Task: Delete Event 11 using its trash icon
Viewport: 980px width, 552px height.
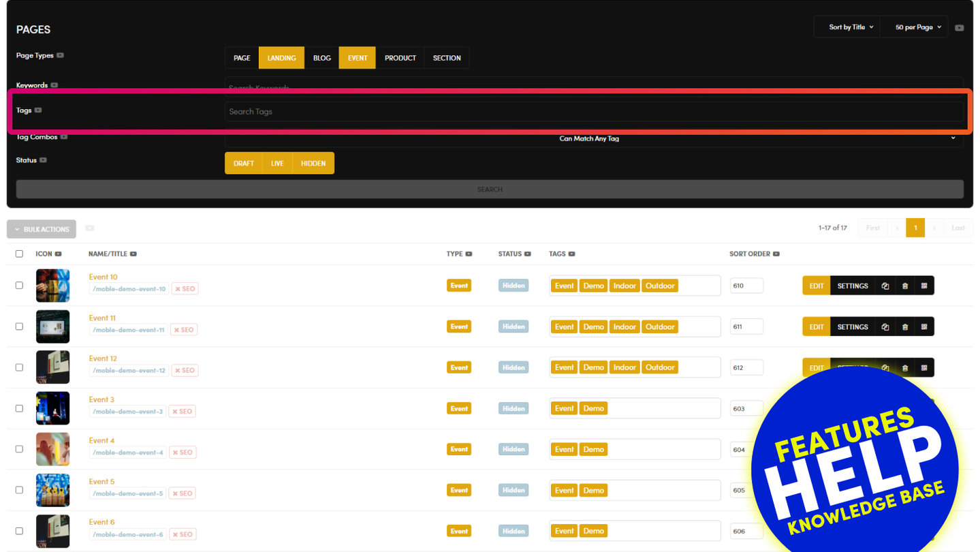Action: [905, 327]
